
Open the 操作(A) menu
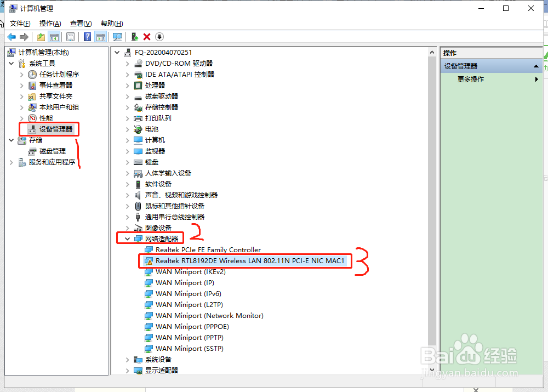tap(50, 24)
